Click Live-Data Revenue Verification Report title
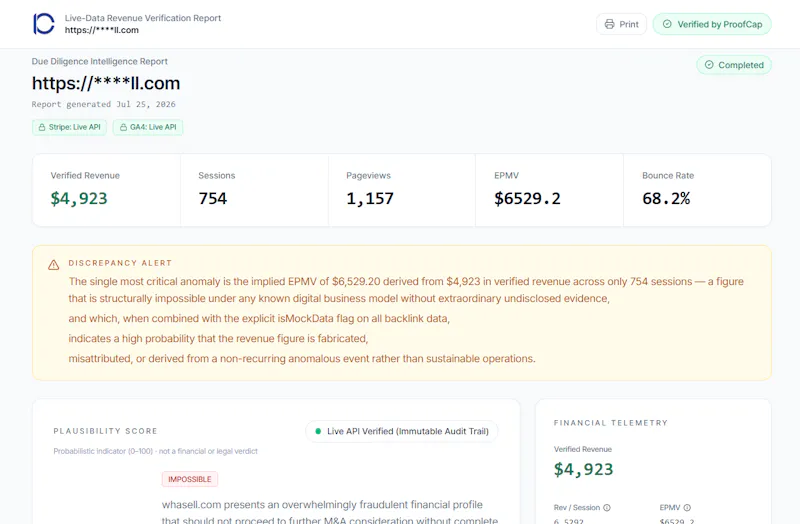This screenshot has width=800, height=524. tap(143, 18)
